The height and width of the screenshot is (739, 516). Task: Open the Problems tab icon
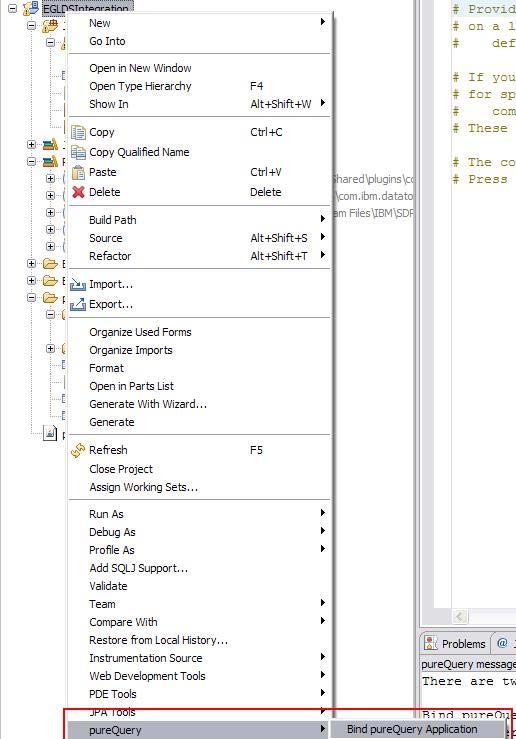pyautogui.click(x=431, y=643)
